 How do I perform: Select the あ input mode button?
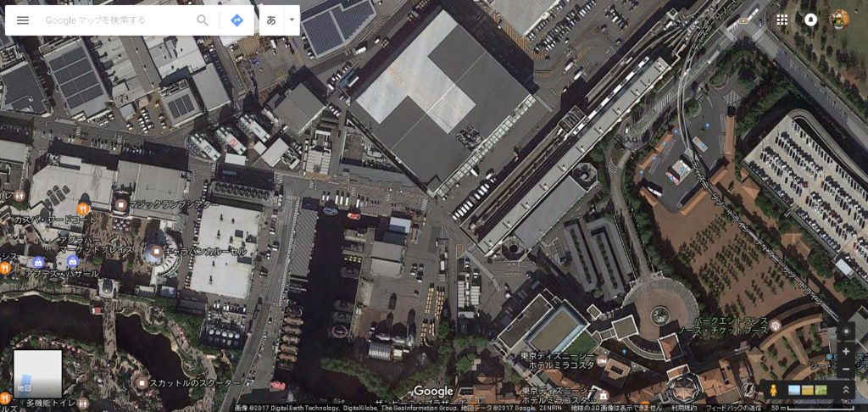[271, 20]
